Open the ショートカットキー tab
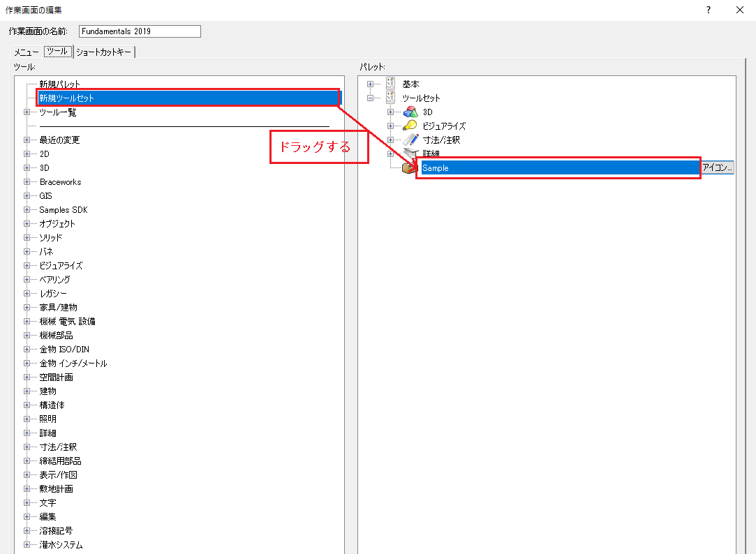This screenshot has width=756, height=554. [x=105, y=52]
